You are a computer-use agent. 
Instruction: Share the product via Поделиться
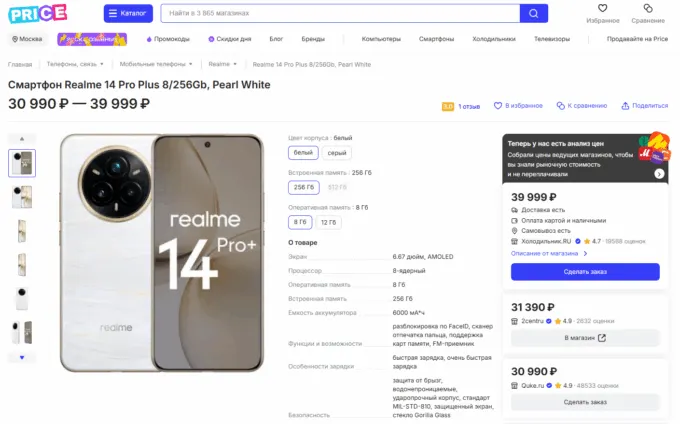point(644,105)
